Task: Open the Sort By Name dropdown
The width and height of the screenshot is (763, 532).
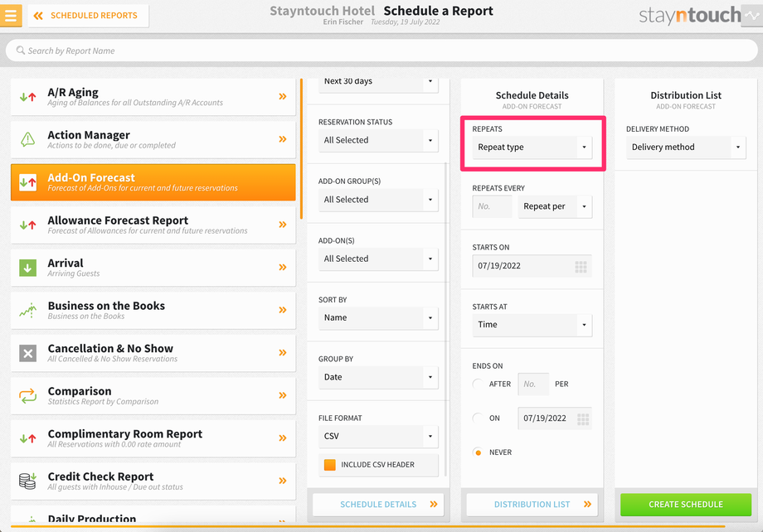Action: 378,317
